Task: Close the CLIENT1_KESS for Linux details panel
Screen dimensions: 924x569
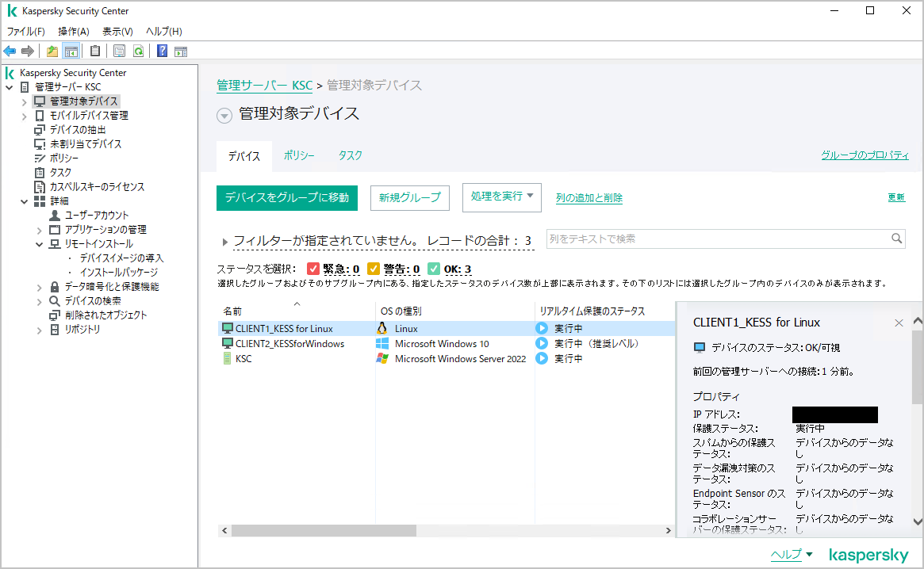Action: [899, 323]
